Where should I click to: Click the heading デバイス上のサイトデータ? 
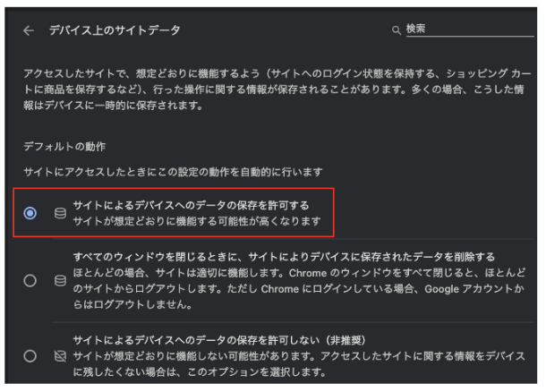(115, 30)
